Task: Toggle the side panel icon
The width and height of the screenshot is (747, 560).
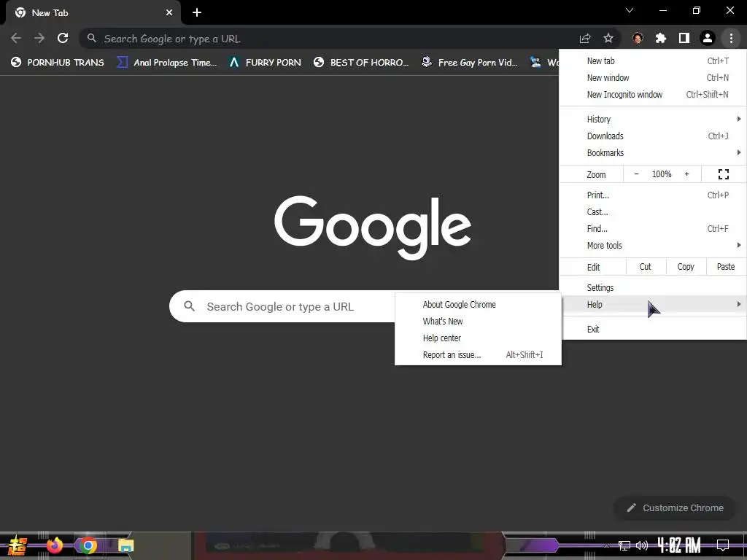Action: pos(684,38)
